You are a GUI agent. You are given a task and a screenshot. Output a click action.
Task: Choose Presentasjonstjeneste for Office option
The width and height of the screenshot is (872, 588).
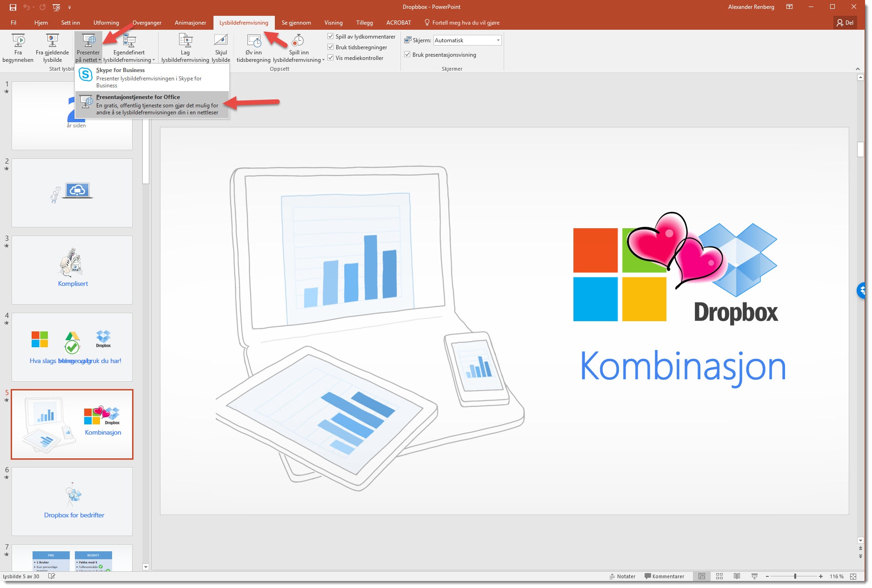click(152, 104)
